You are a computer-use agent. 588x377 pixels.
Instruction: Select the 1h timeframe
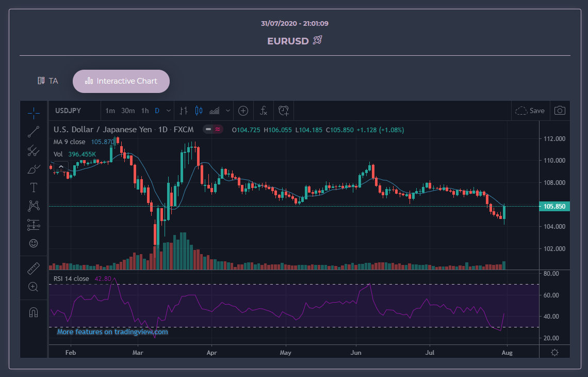pos(144,111)
